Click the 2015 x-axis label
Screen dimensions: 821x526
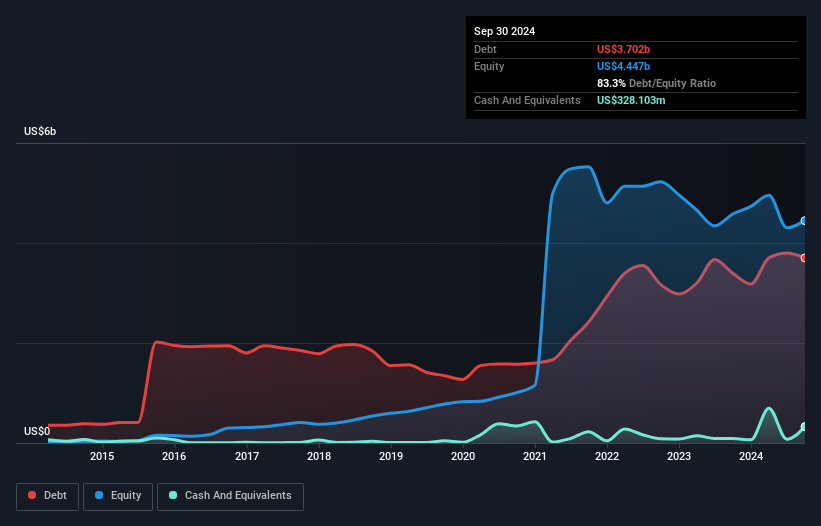tap(102, 456)
